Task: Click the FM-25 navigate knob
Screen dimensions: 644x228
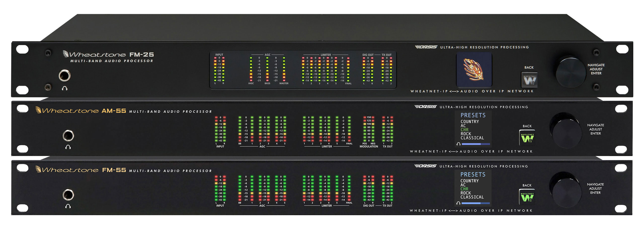Action: [x=570, y=72]
